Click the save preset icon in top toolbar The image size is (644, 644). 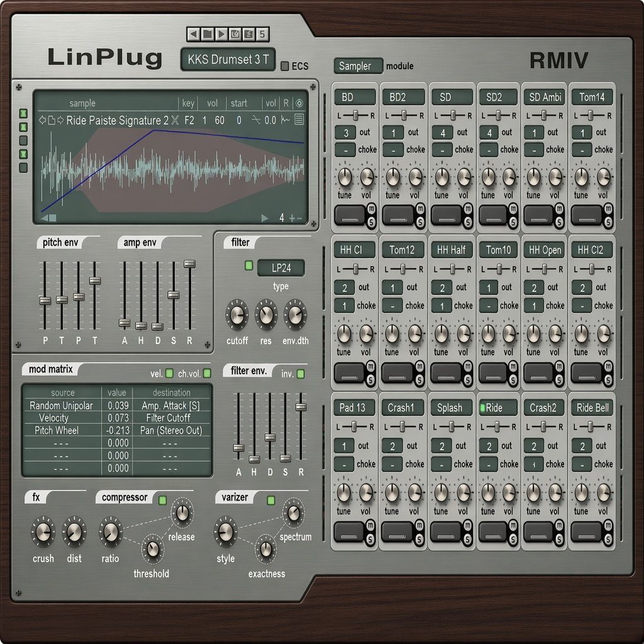click(235, 34)
